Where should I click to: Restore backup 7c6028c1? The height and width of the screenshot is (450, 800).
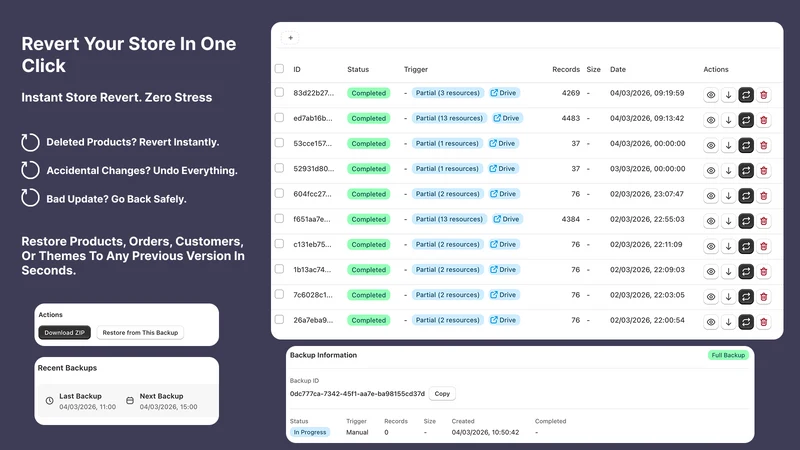[x=746, y=297]
